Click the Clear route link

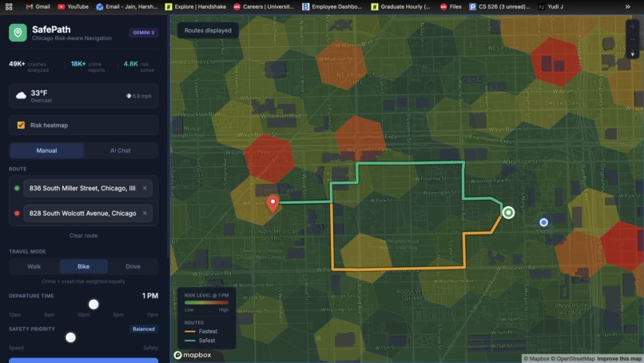[x=83, y=236]
